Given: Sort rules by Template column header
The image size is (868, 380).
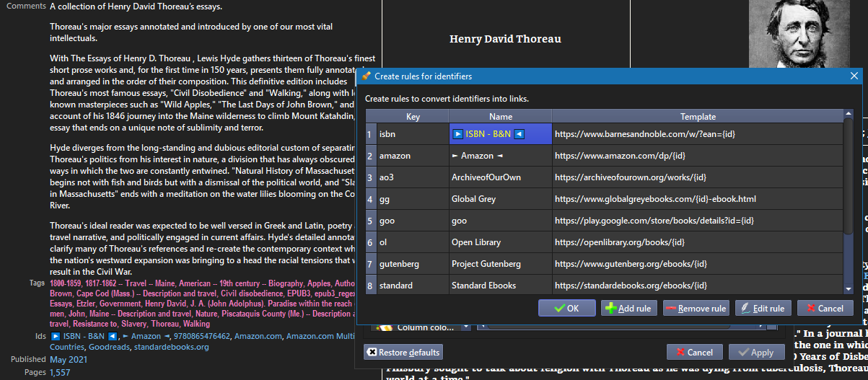Looking at the screenshot, I should tap(698, 117).
